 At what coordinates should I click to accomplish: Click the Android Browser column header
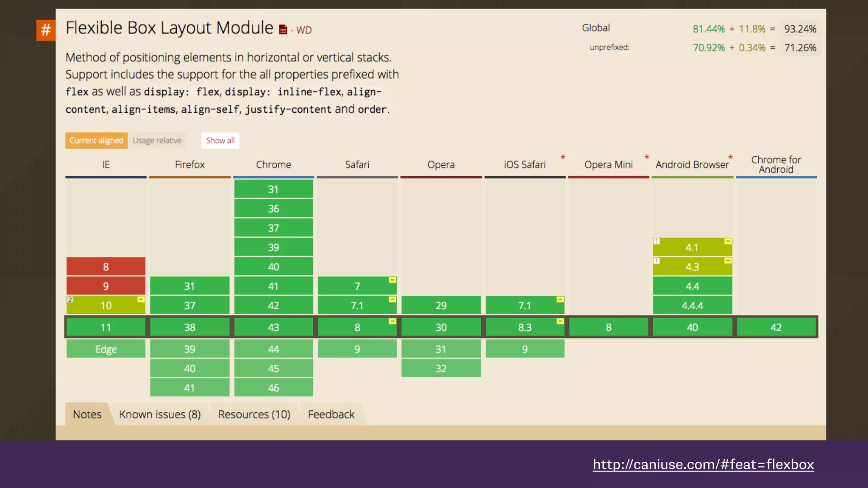(692, 165)
